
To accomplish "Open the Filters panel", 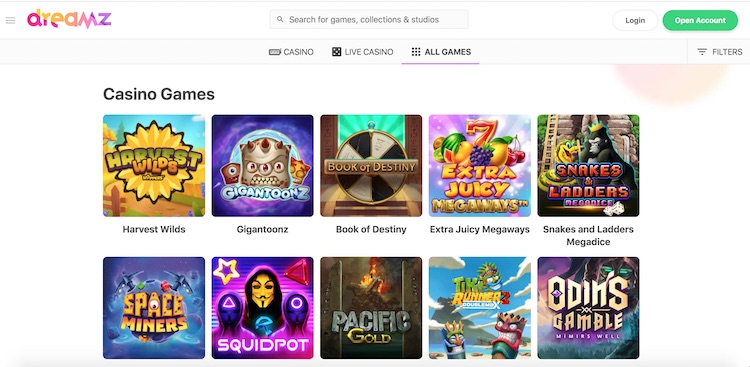I will 719,52.
